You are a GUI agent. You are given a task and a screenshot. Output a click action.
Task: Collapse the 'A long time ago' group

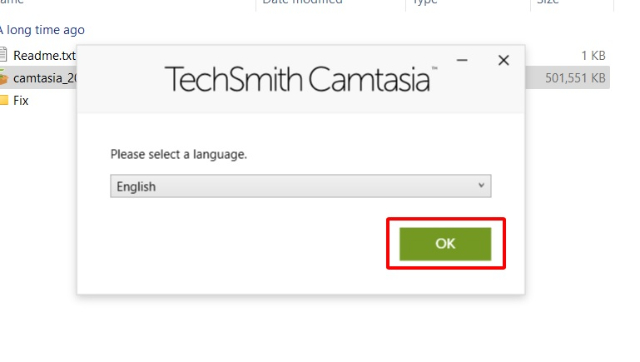point(42,30)
